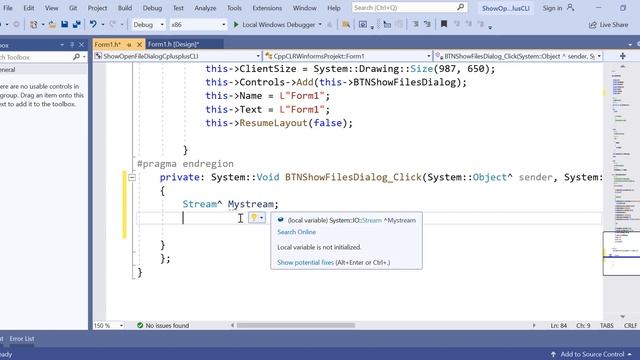The width and height of the screenshot is (640, 360).
Task: Click the Ln: 84 status entry
Action: [558, 325]
